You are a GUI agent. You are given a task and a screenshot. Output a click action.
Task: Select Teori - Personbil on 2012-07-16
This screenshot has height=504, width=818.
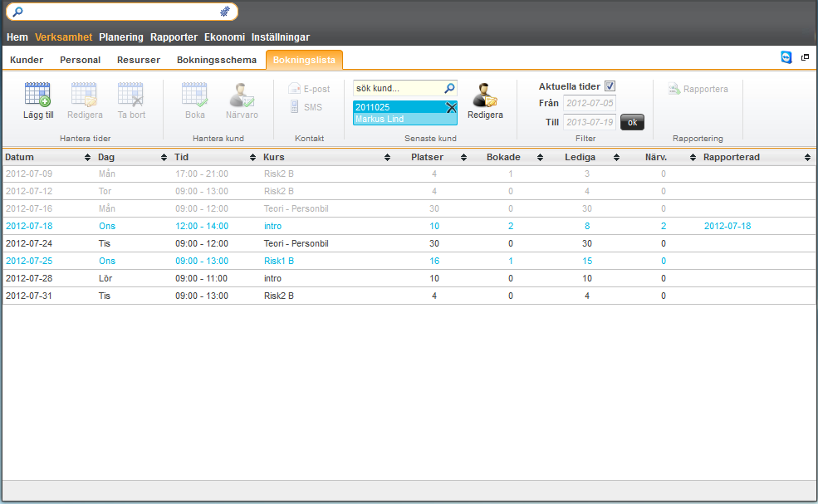pyautogui.click(x=296, y=208)
